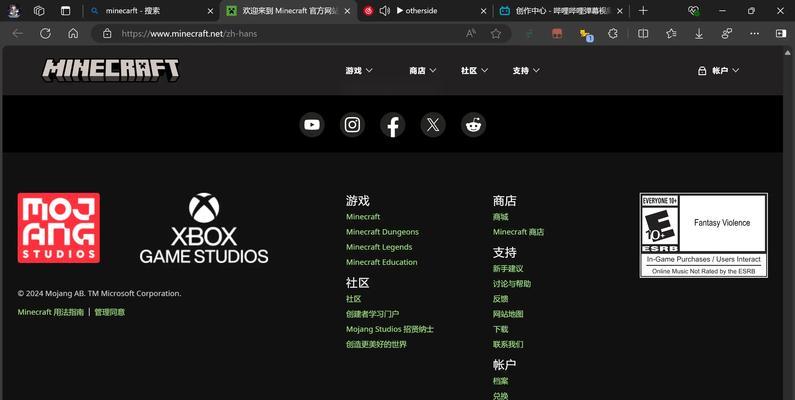
Task: Open the 网站地图 sitemap link
Action: pyautogui.click(x=508, y=314)
